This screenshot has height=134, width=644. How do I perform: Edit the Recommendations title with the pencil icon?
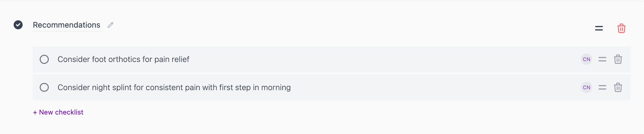[x=110, y=25]
